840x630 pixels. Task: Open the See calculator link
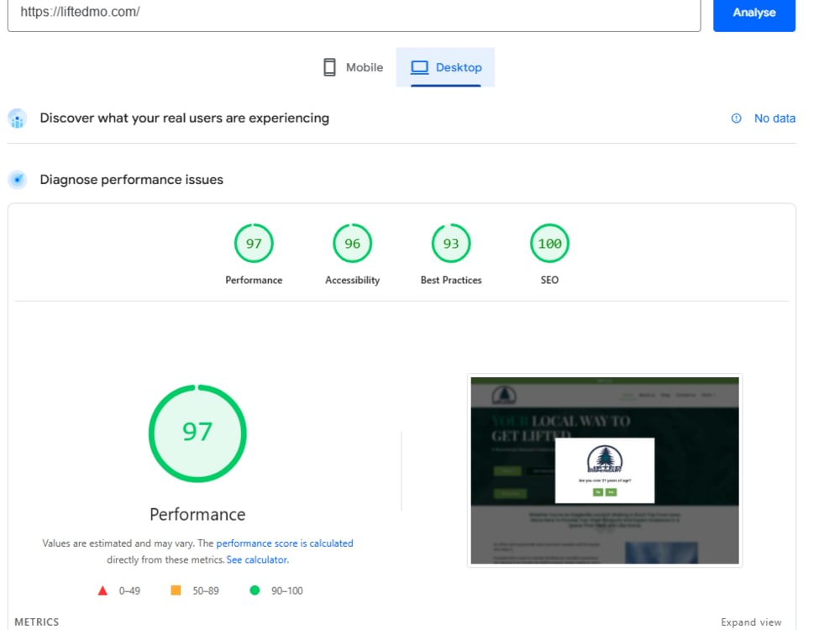point(258,559)
